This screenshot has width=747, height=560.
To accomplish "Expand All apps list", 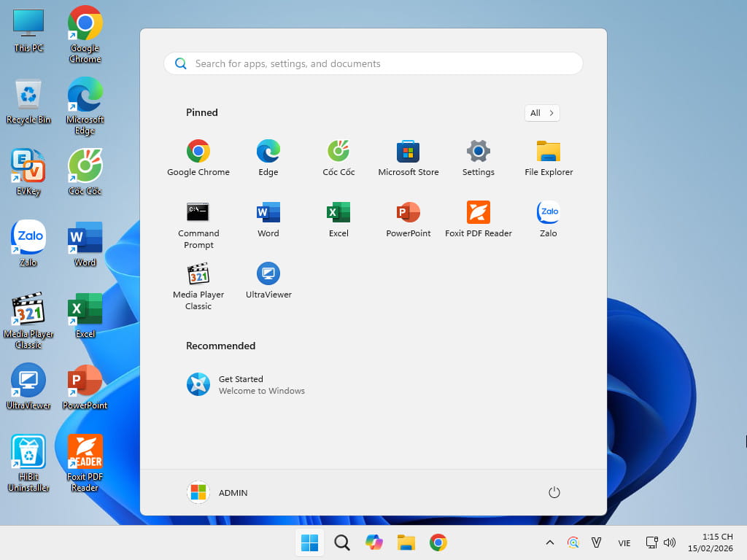I will click(542, 113).
